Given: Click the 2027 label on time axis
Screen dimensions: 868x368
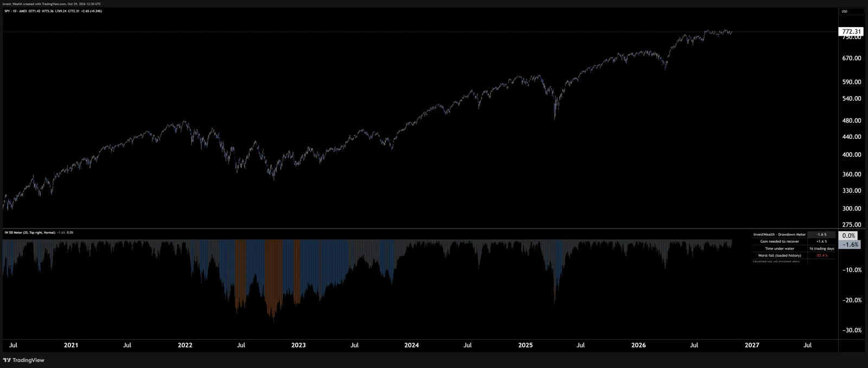Looking at the screenshot, I should pos(752,345).
